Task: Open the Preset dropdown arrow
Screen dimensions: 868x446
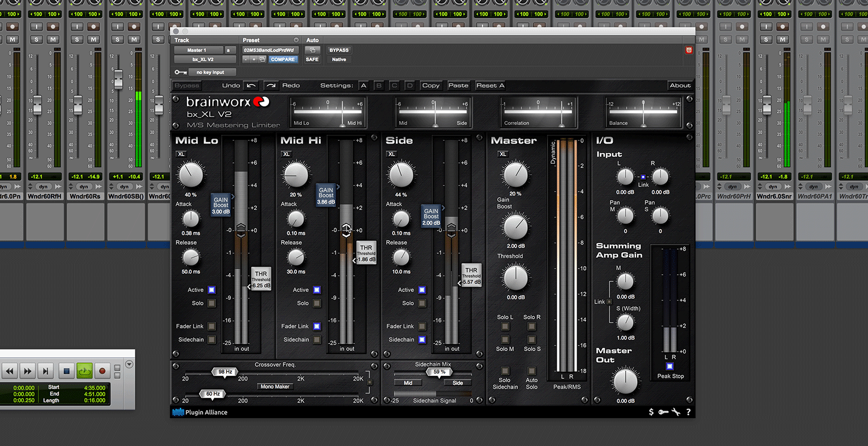Action: pyautogui.click(x=296, y=40)
